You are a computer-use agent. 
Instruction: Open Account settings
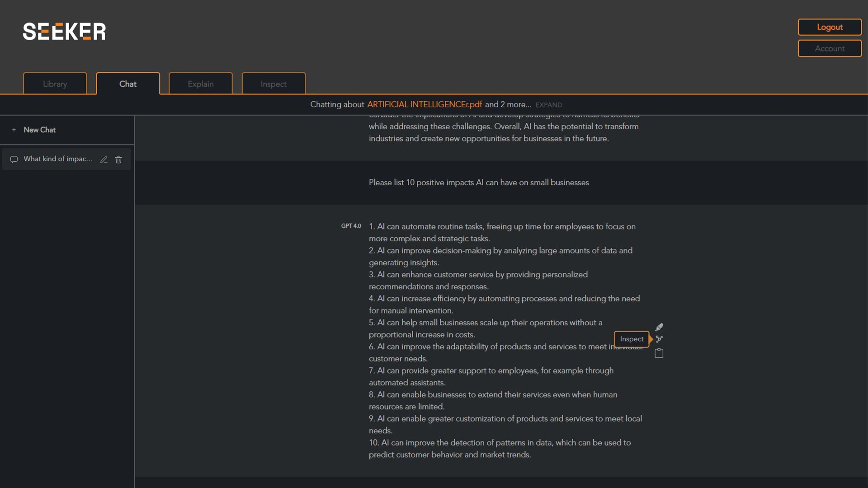tap(829, 48)
